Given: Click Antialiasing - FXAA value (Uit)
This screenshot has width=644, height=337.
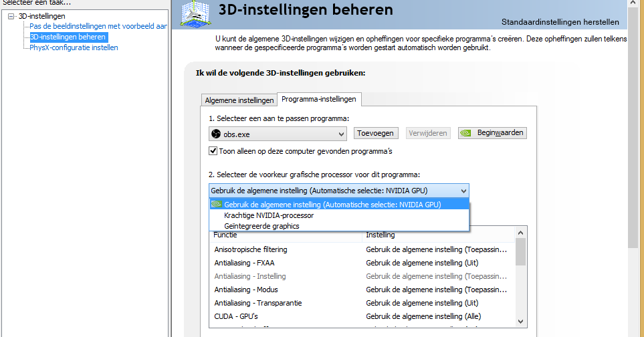Looking at the screenshot, I should coord(422,263).
